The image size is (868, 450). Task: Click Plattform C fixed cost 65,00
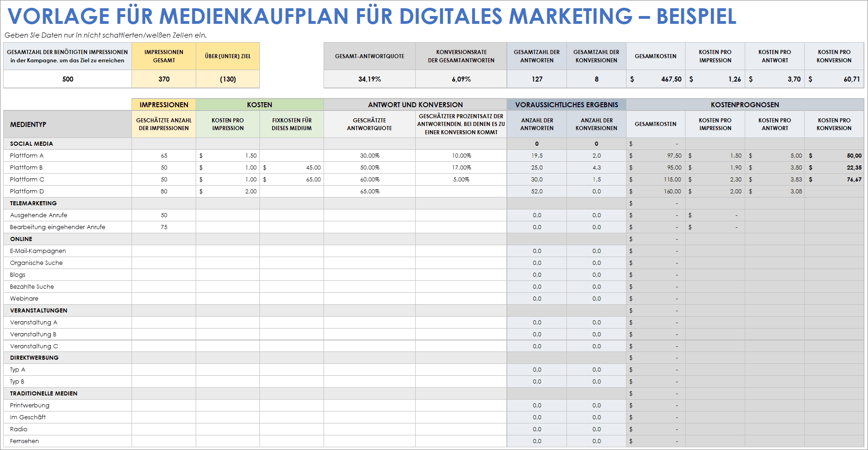[291, 179]
